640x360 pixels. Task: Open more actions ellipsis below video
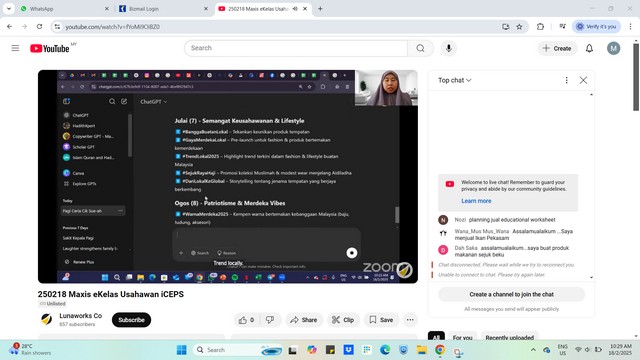click(410, 320)
